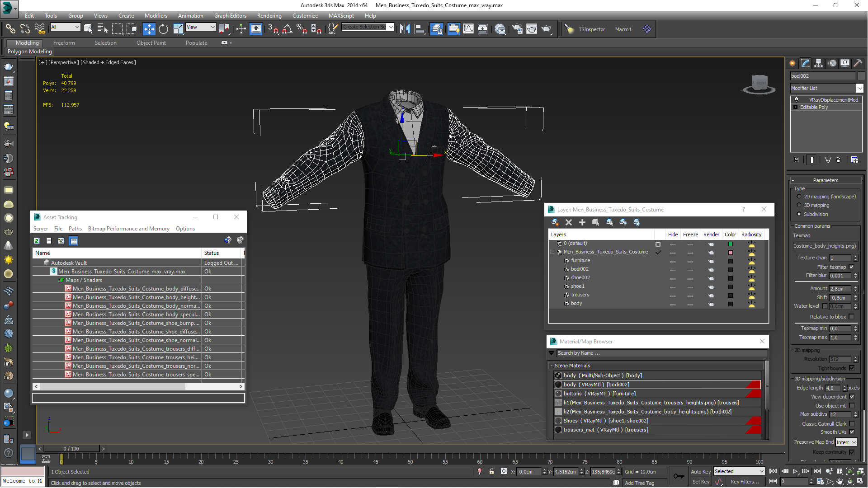Image resolution: width=868 pixels, height=488 pixels.
Task: Open the Material Editor icon
Action: click(x=500, y=29)
